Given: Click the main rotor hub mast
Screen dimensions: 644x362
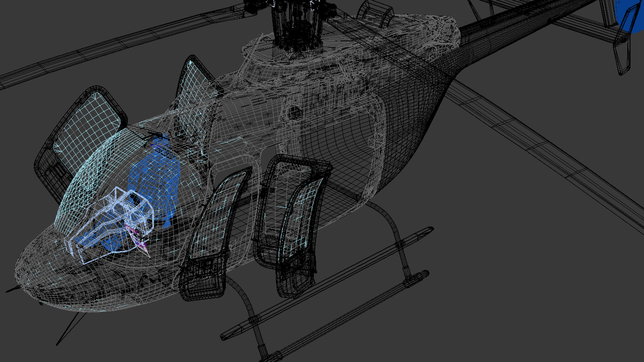Looking at the screenshot, I should (297, 24).
